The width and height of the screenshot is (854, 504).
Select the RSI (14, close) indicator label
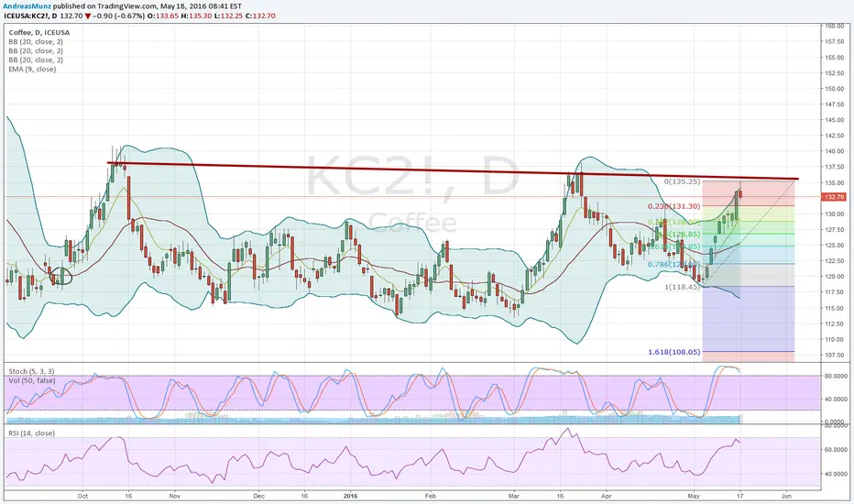[31, 433]
